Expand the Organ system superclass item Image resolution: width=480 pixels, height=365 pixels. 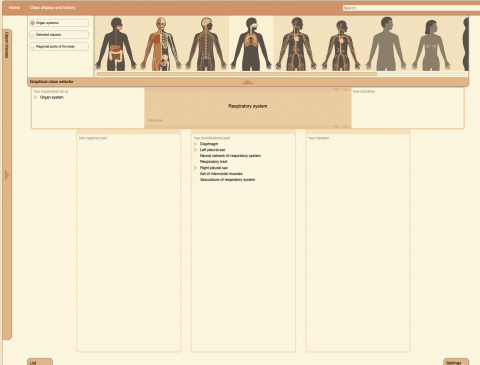[x=36, y=97]
